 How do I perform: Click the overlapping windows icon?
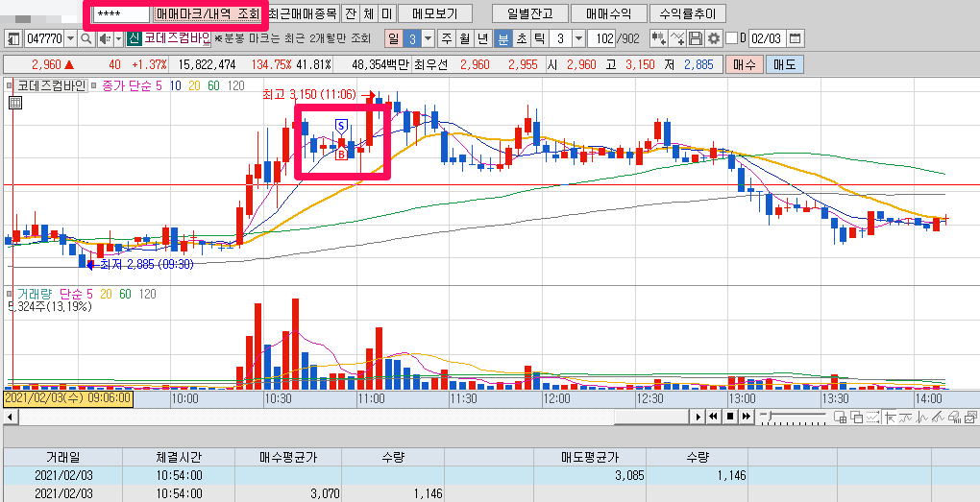click(x=856, y=418)
